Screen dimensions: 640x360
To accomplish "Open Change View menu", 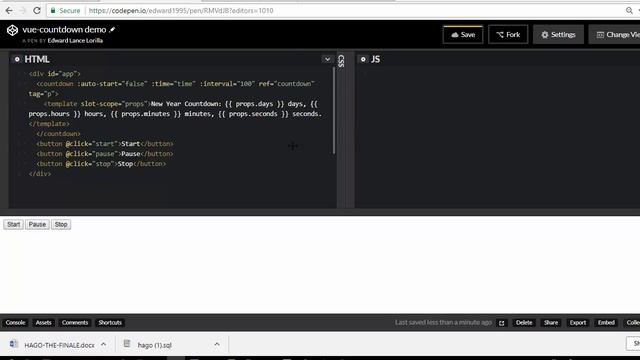I will tap(615, 35).
